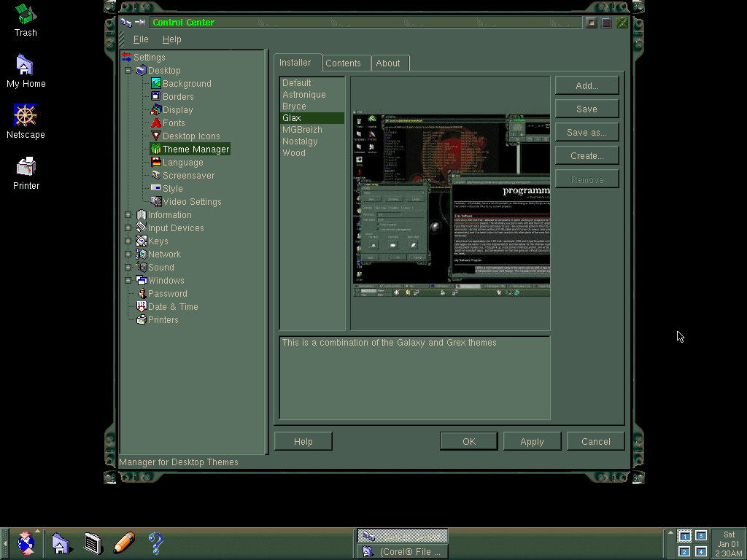The image size is (747, 560).
Task: Open the File menu
Action: coord(141,39)
